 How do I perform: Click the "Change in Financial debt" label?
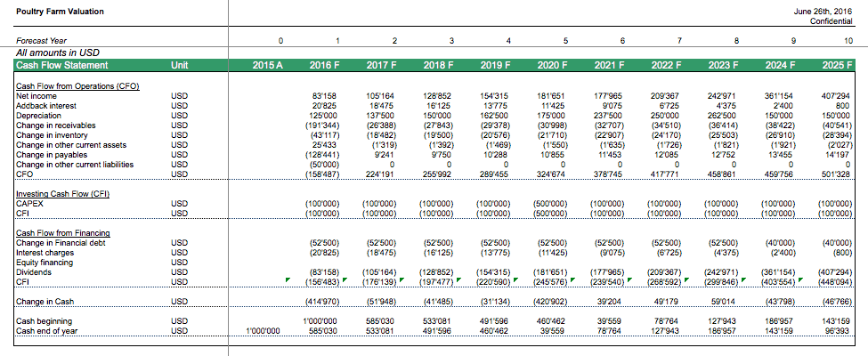pyautogui.click(x=61, y=242)
